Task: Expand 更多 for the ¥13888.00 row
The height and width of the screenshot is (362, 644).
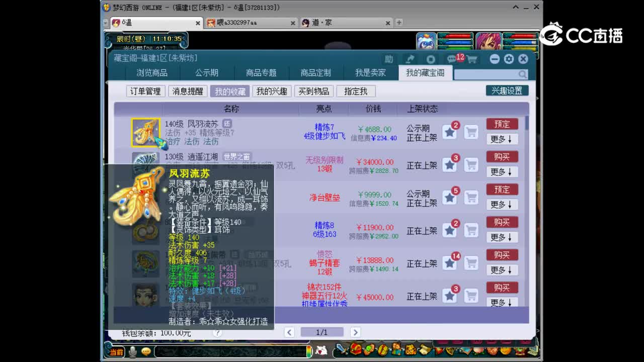Action: click(x=502, y=270)
